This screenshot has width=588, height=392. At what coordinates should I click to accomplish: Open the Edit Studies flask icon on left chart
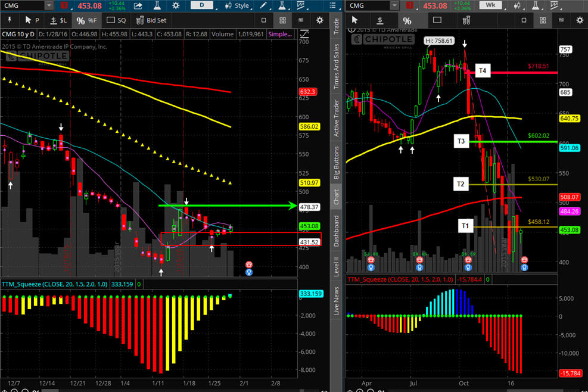pyautogui.click(x=157, y=5)
